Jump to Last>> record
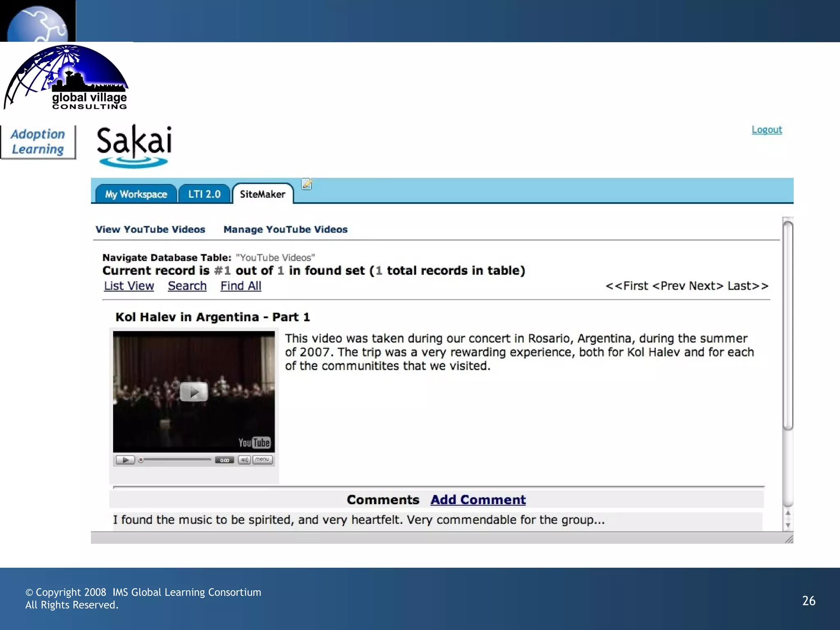840x630 pixels. pyautogui.click(x=748, y=286)
